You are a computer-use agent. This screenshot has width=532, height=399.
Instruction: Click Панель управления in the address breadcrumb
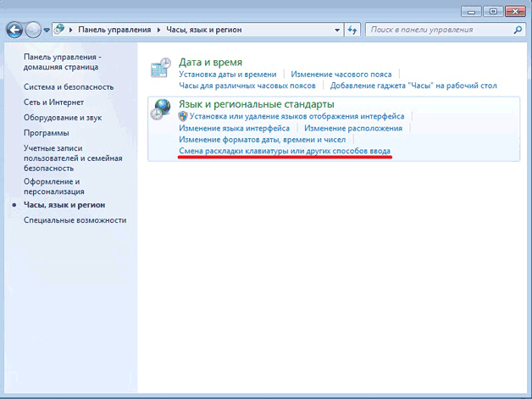[114, 30]
